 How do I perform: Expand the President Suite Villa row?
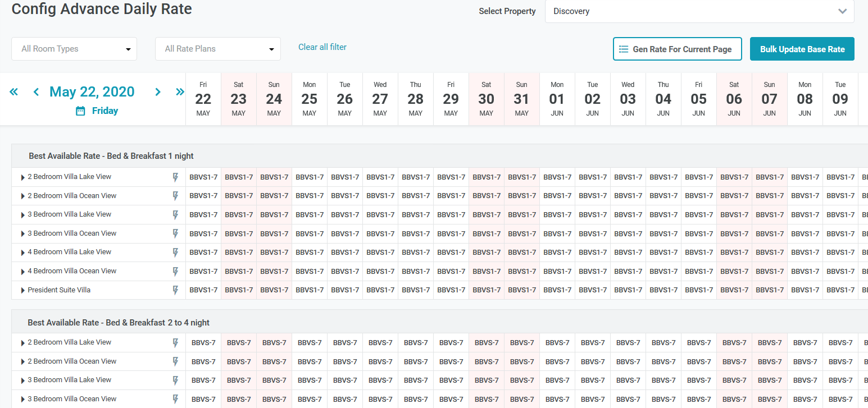[x=23, y=291]
